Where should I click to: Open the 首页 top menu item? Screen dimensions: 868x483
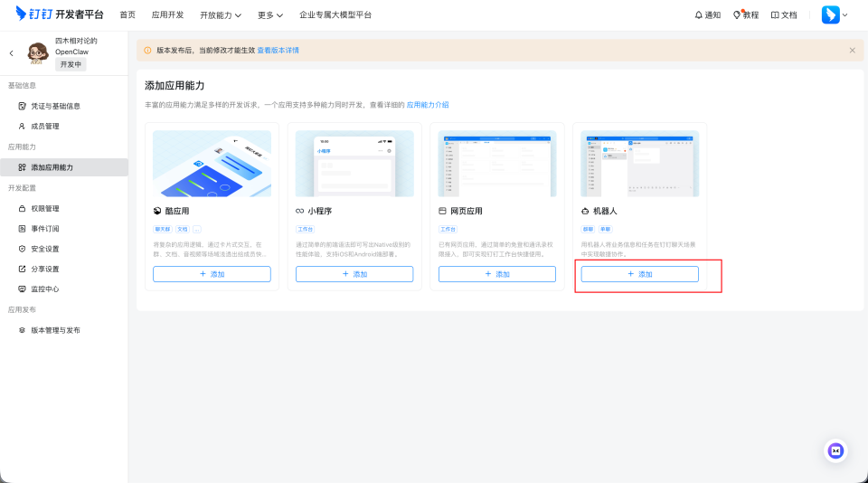127,15
